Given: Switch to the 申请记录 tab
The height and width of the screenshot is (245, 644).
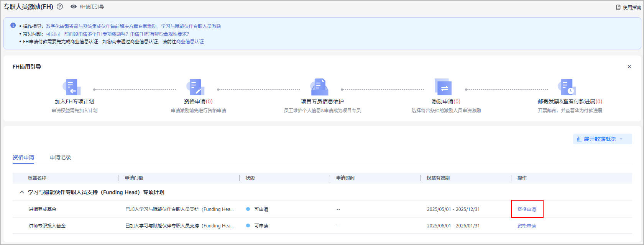Looking at the screenshot, I should [60, 157].
